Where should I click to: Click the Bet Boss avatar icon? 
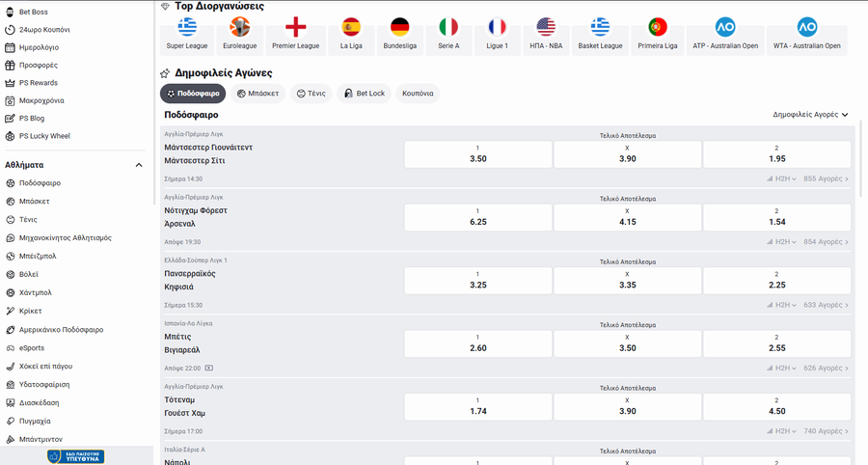pos(10,12)
